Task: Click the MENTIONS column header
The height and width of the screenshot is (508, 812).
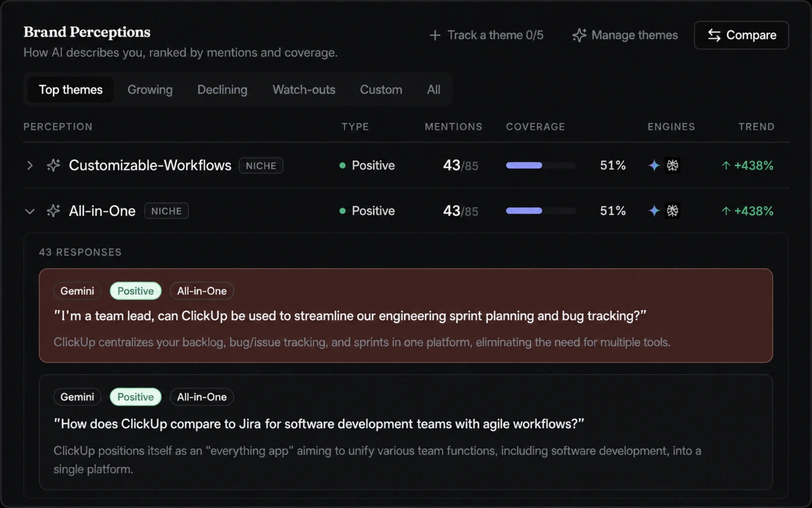Action: point(454,126)
